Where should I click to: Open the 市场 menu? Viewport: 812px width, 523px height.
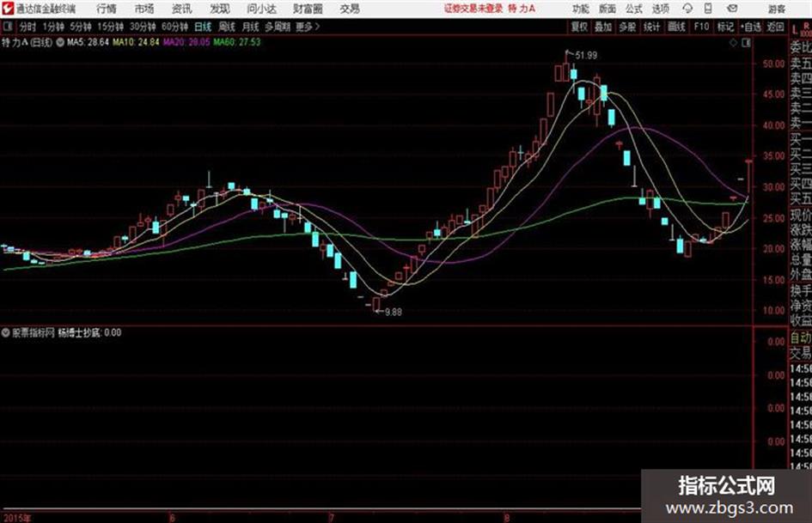tap(144, 9)
